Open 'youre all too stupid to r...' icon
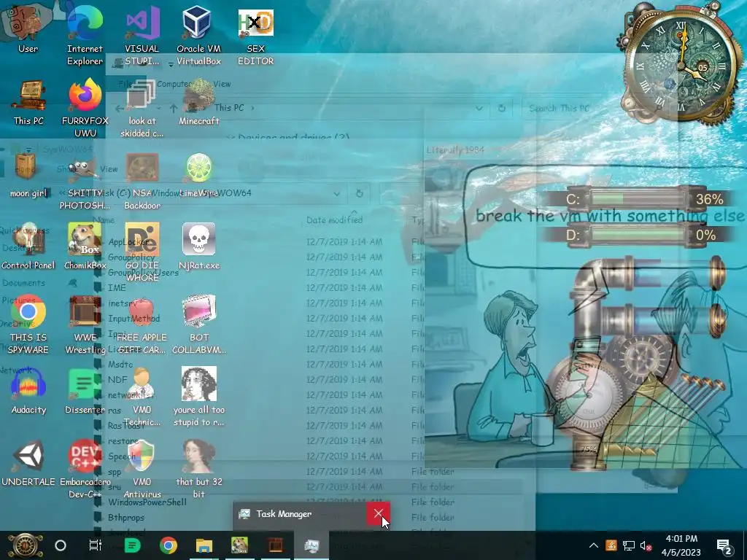Viewport: 747px width, 560px height. (x=198, y=397)
